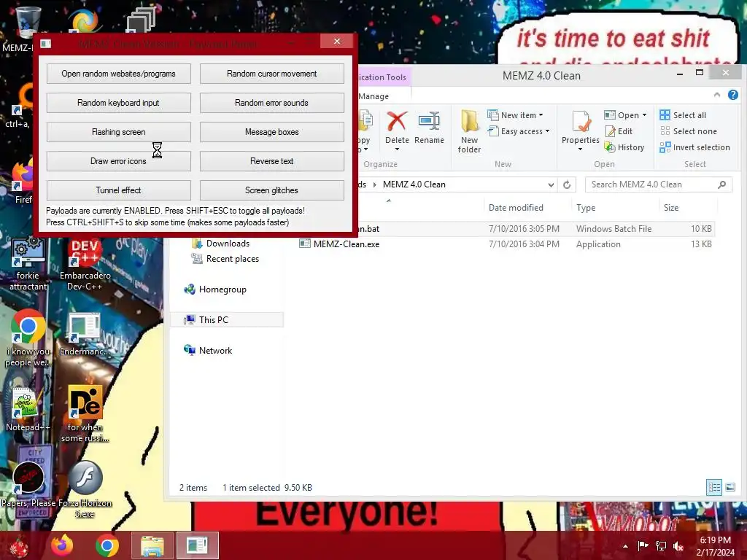
Task: Click the Application Tools tab header
Action: pyautogui.click(x=382, y=77)
